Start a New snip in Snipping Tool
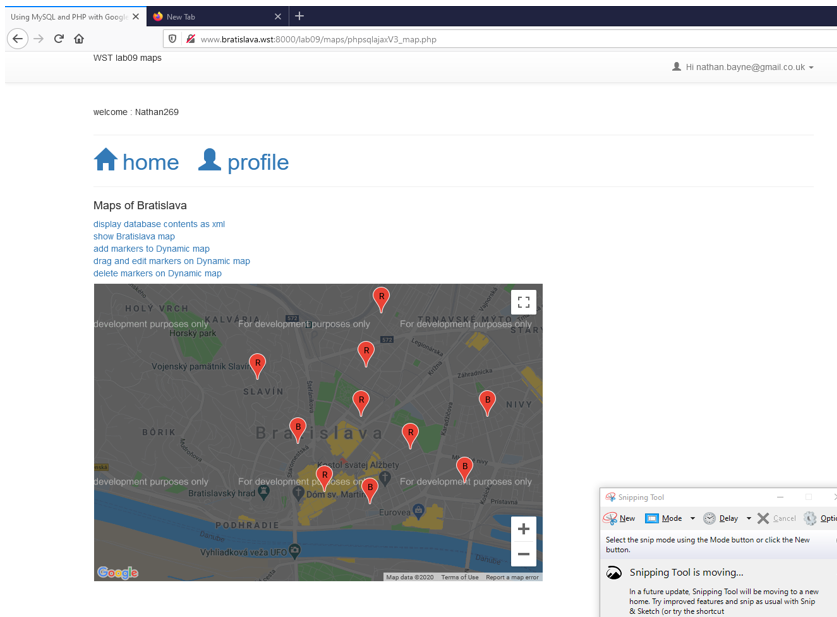The image size is (837, 617). click(620, 518)
